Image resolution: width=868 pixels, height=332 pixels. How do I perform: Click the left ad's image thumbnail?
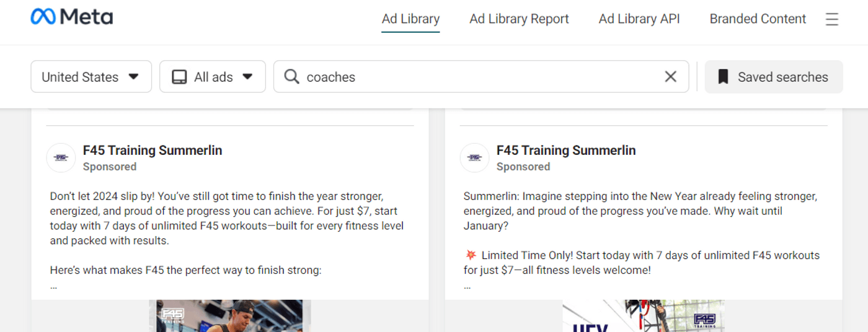[230, 316]
